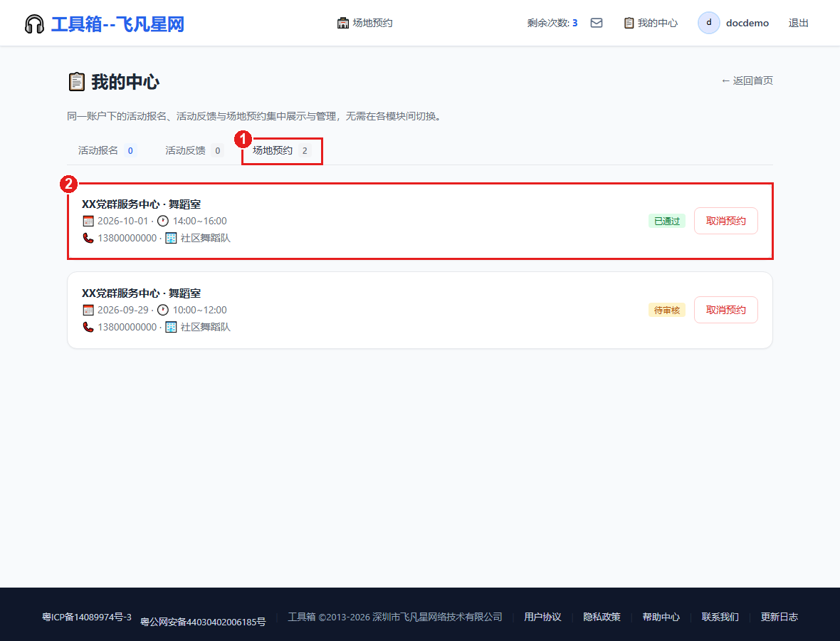The image size is (840, 641).
Task: Switch to the 活动反馈 tab
Action: coord(194,150)
